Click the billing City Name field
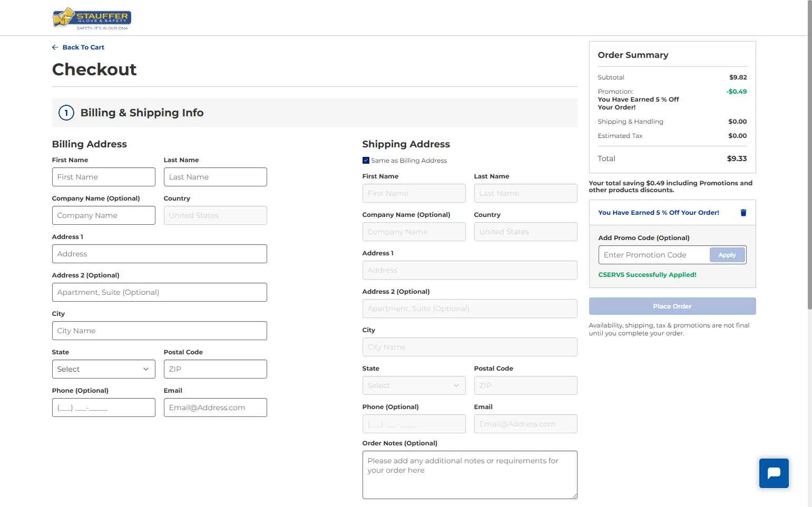This screenshot has width=812, height=507. point(160,331)
